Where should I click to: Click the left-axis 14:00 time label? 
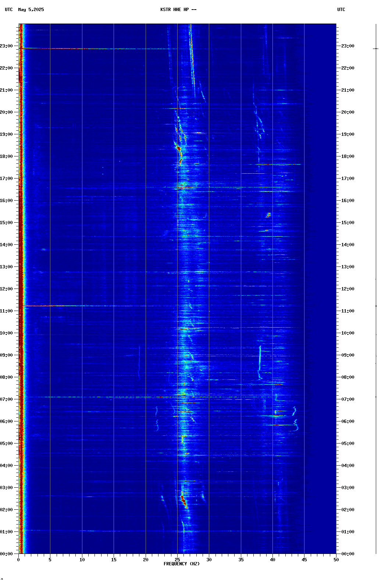[6, 245]
